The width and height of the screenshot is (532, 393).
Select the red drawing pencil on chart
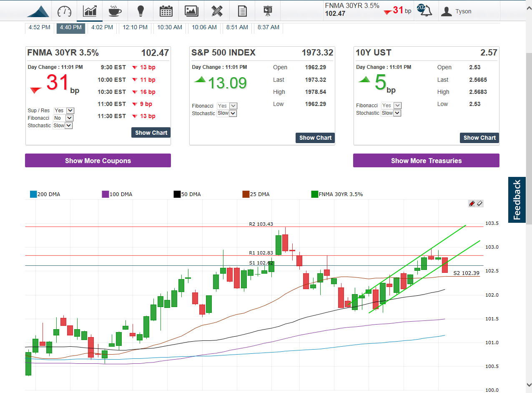pos(472,204)
